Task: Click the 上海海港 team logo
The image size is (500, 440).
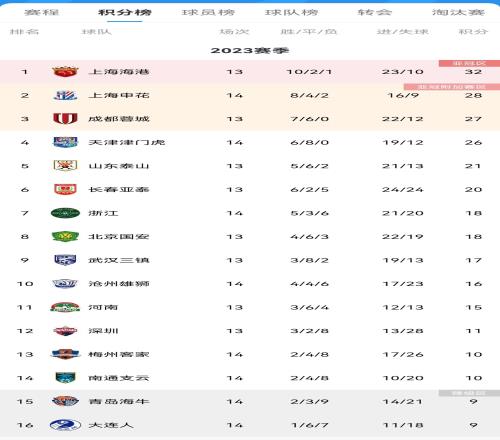Action: [65, 72]
